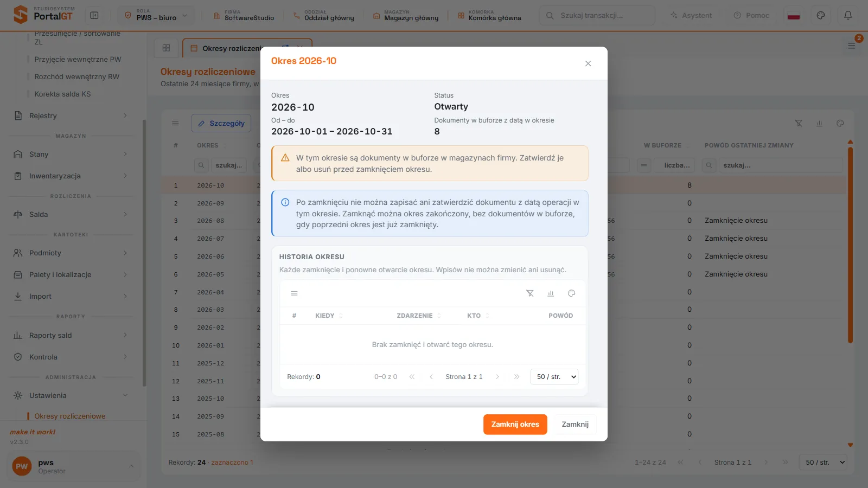
Task: Sort history table by KIEDY column
Action: [328, 316]
